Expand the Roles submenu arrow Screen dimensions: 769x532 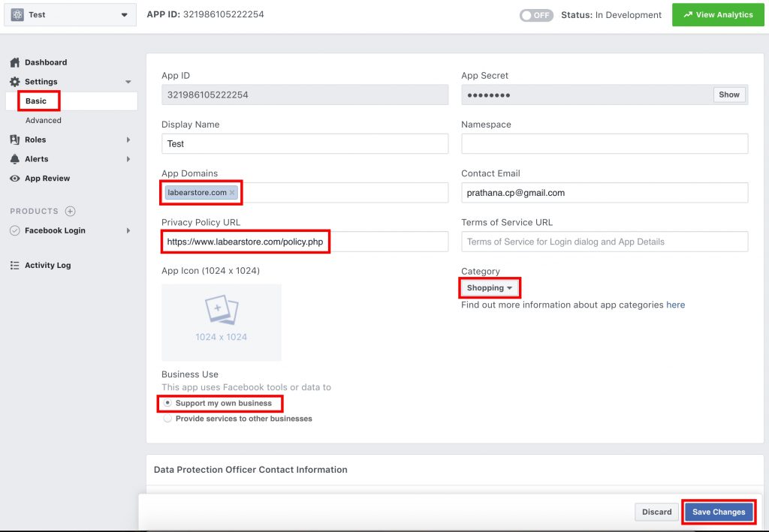128,140
